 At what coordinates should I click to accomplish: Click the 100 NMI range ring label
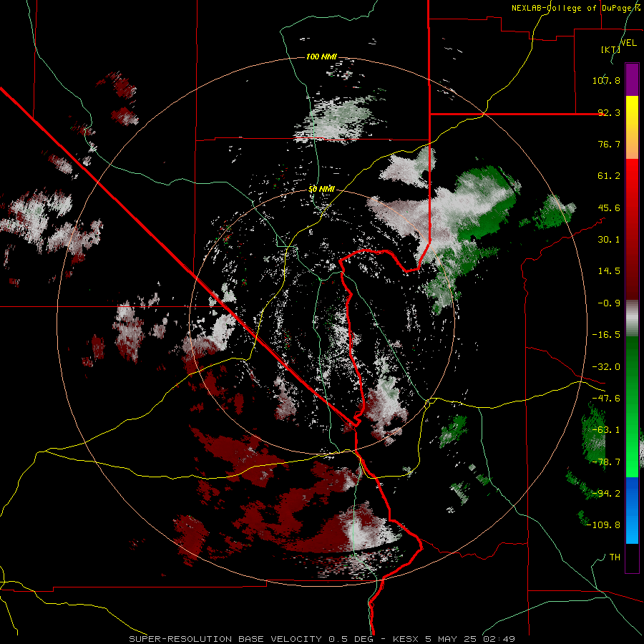[321, 57]
